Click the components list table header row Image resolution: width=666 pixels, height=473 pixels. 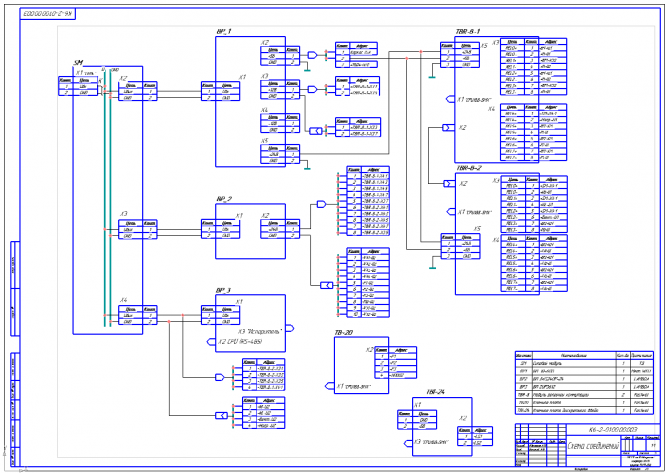tap(584, 355)
